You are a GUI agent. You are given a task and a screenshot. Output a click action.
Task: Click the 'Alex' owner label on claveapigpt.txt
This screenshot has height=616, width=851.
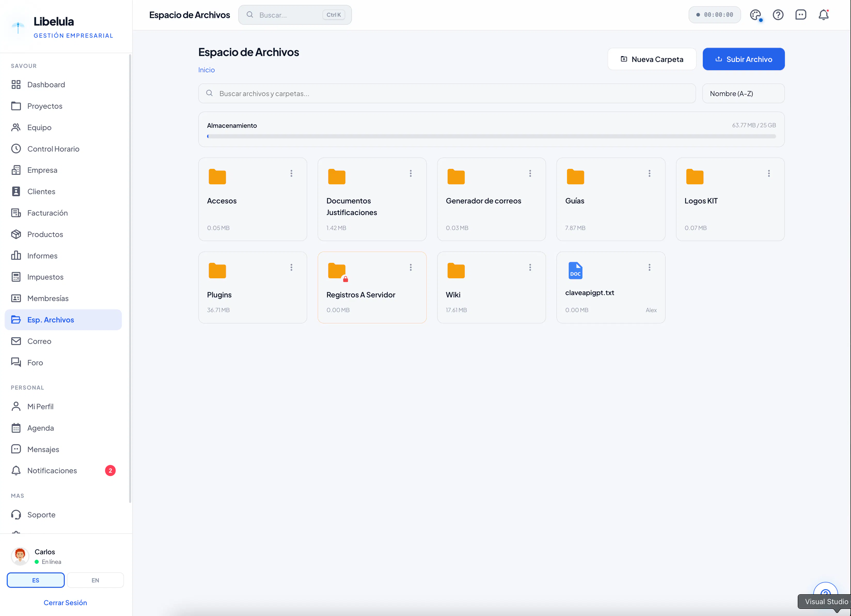pyautogui.click(x=651, y=310)
